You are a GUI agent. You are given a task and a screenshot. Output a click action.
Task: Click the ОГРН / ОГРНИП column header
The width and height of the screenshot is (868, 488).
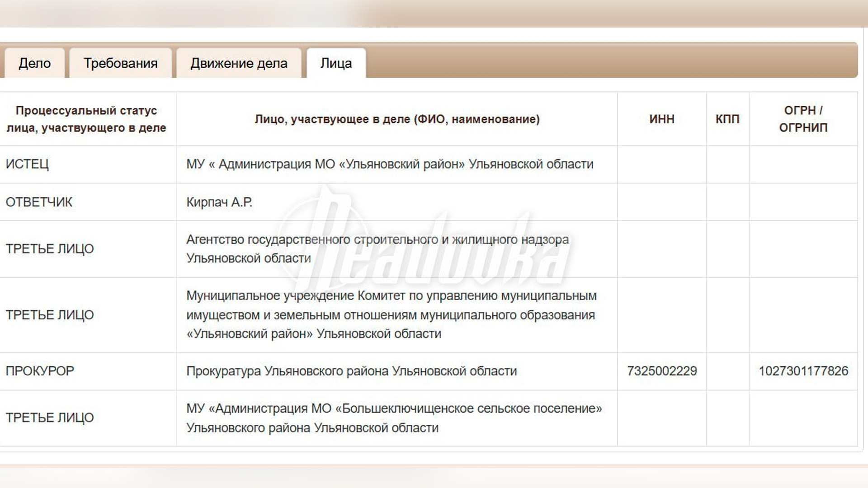coord(803,119)
